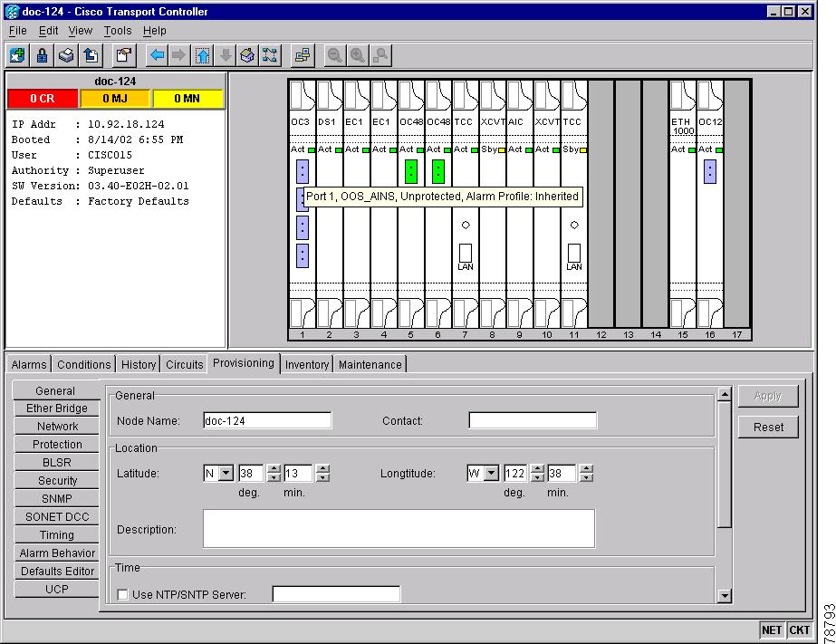This screenshot has height=644, width=836.
Task: Increase longitude minutes with up stepper
Action: coord(586,469)
